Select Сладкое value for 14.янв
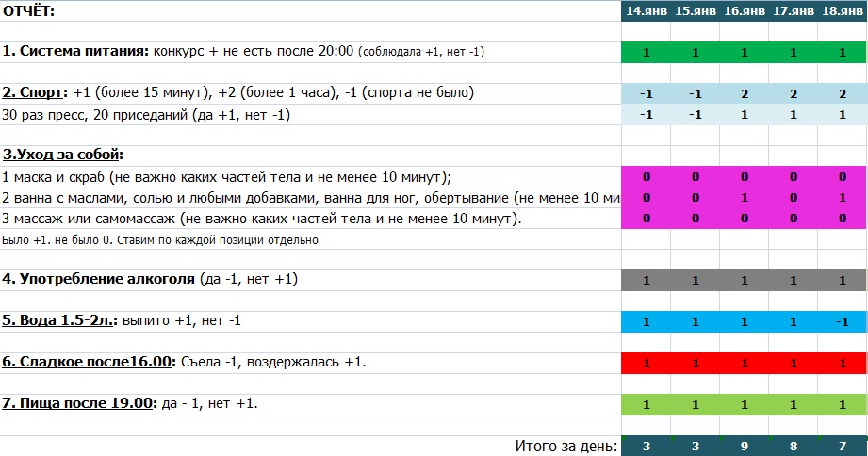This screenshot has height=456, width=868. click(x=646, y=363)
